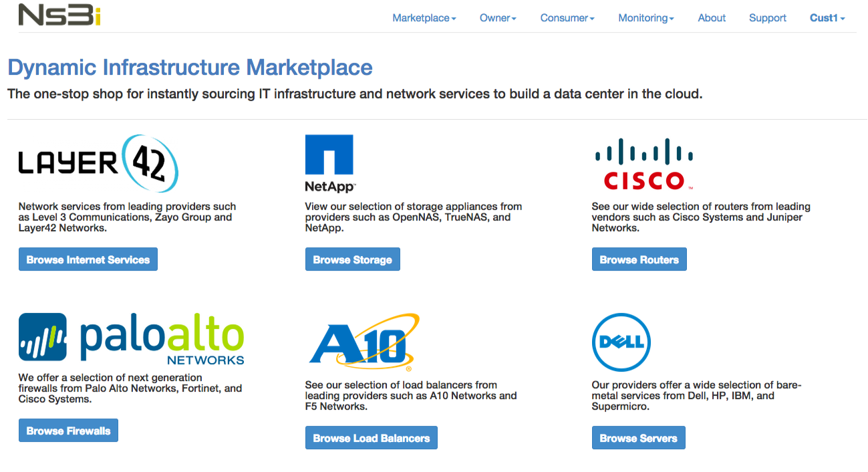Click the Ns3i logo in the header
This screenshot has width=868, height=472.
pos(59,14)
